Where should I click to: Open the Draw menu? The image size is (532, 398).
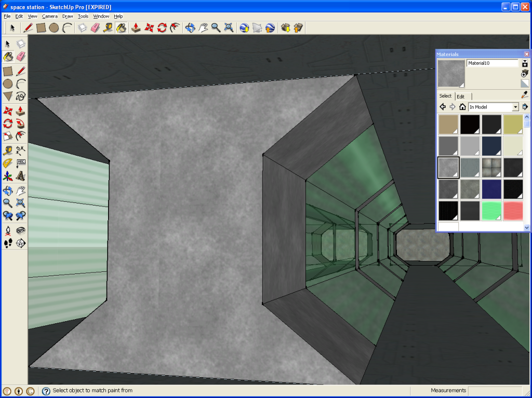(x=68, y=16)
